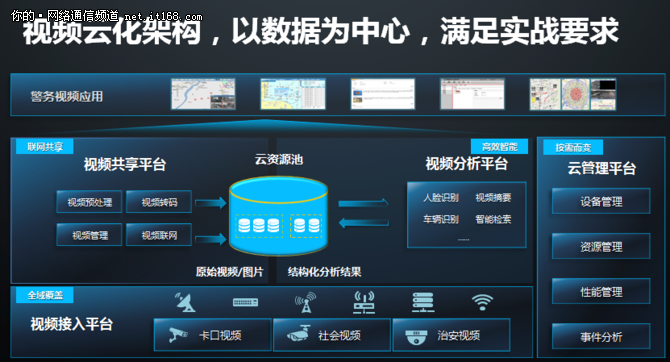Click the Wi-Fi signal icon
The width and height of the screenshot is (670, 362).
pyautogui.click(x=482, y=302)
